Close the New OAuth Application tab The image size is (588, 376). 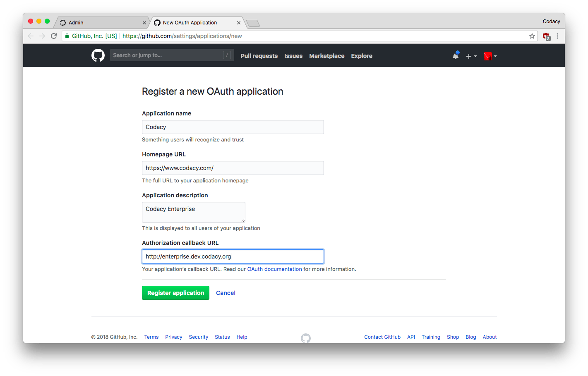pyautogui.click(x=239, y=23)
